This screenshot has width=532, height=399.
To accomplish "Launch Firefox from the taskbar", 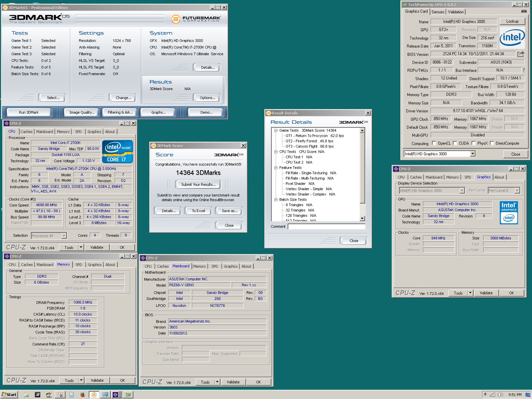I will [x=82, y=395].
